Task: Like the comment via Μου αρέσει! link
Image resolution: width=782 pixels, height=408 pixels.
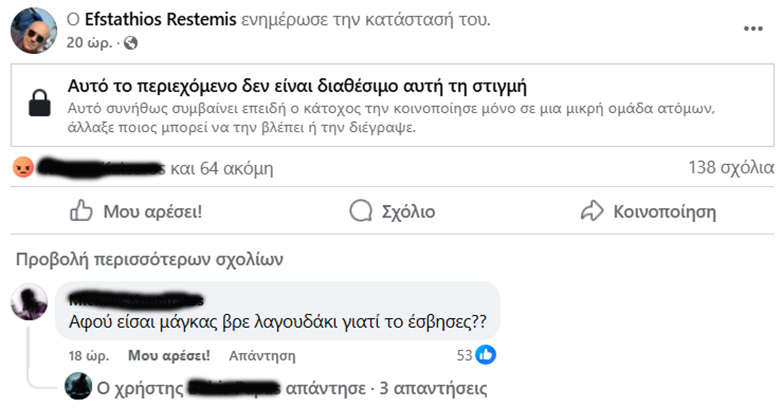Action: pos(169,354)
